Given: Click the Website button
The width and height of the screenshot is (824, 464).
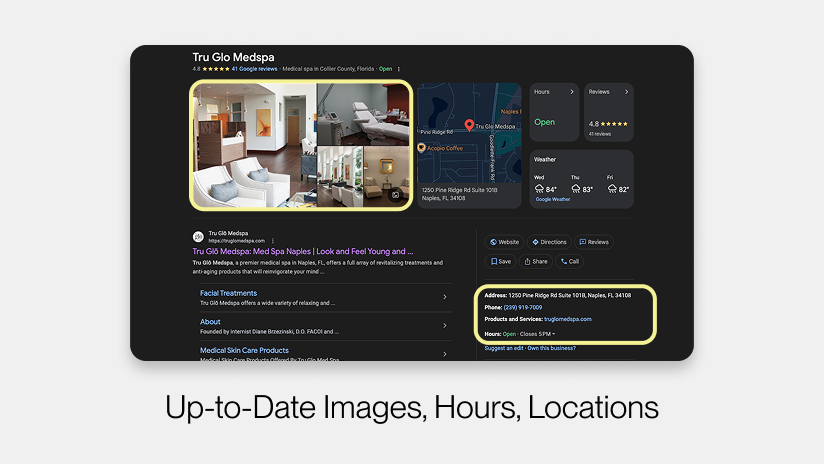Looking at the screenshot, I should click(504, 242).
